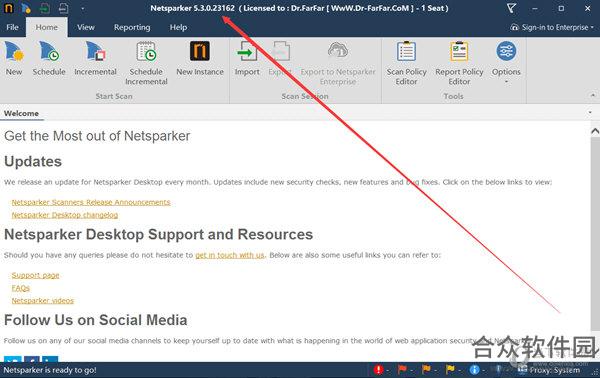This screenshot has width=600, height=378.
Task: Open the Support page link
Action: pyautogui.click(x=35, y=275)
